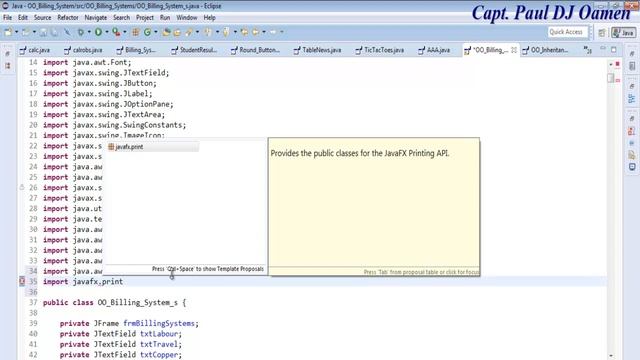Open the Run menu
Screen dimensions: 640x360
[x=165, y=18]
